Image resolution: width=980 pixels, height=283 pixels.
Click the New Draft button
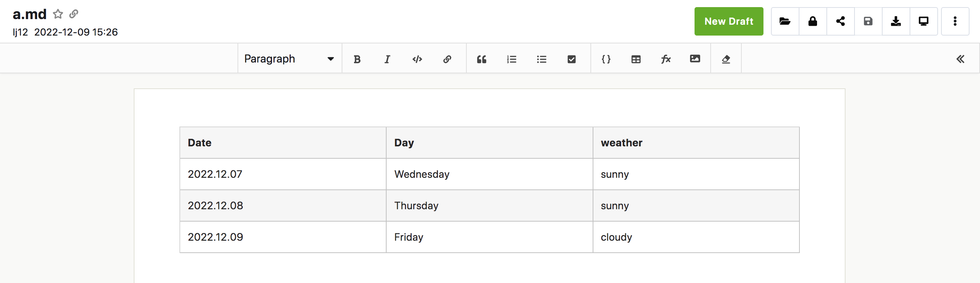pyautogui.click(x=729, y=21)
